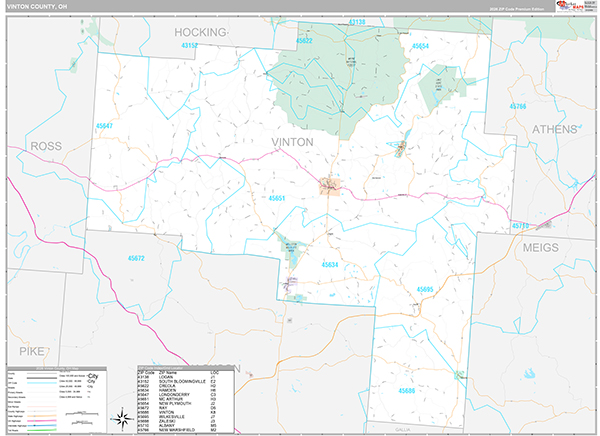
Task: Click the 'ROSS' county label
Action: (x=46, y=146)
